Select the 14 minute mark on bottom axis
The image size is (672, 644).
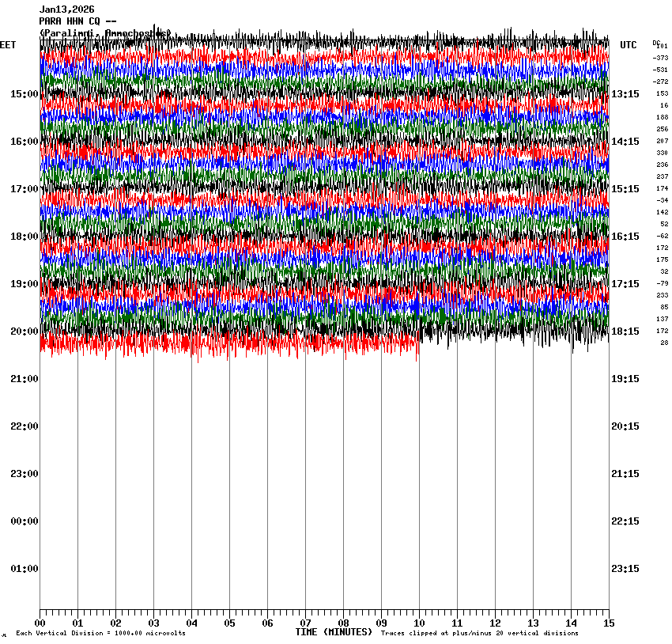[571, 623]
